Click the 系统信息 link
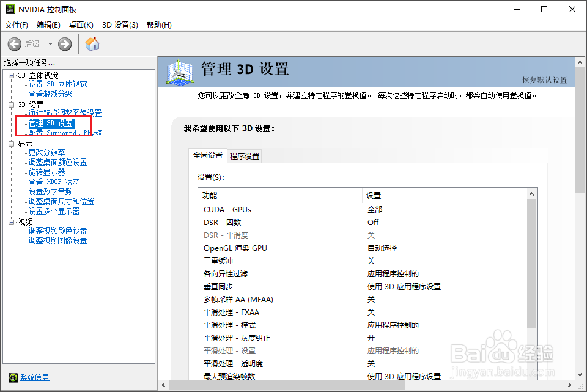 coord(35,377)
